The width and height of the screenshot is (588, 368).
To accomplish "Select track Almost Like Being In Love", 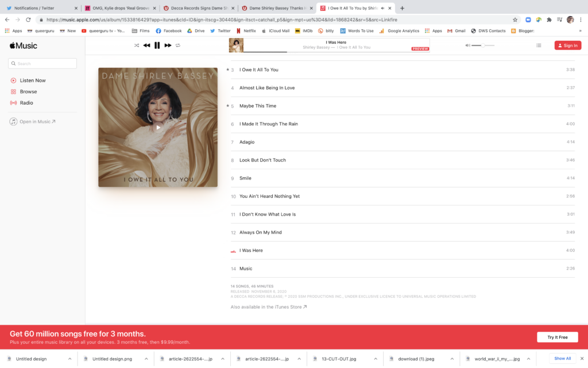I will (403, 88).
